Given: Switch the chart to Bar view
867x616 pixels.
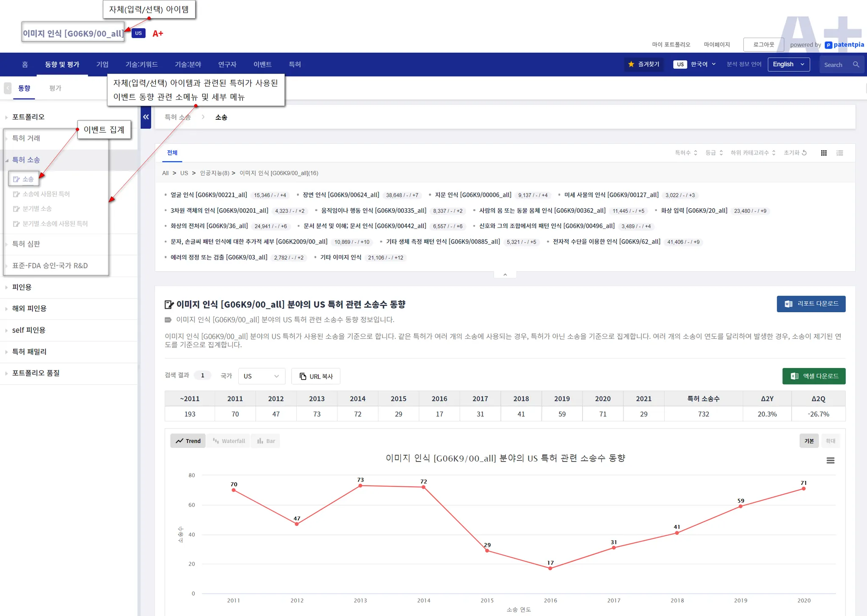Looking at the screenshot, I should (x=266, y=441).
